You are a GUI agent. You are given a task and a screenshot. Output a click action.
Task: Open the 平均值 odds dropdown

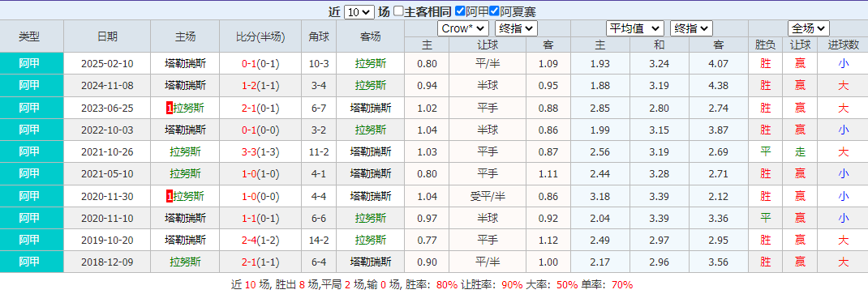pos(635,28)
